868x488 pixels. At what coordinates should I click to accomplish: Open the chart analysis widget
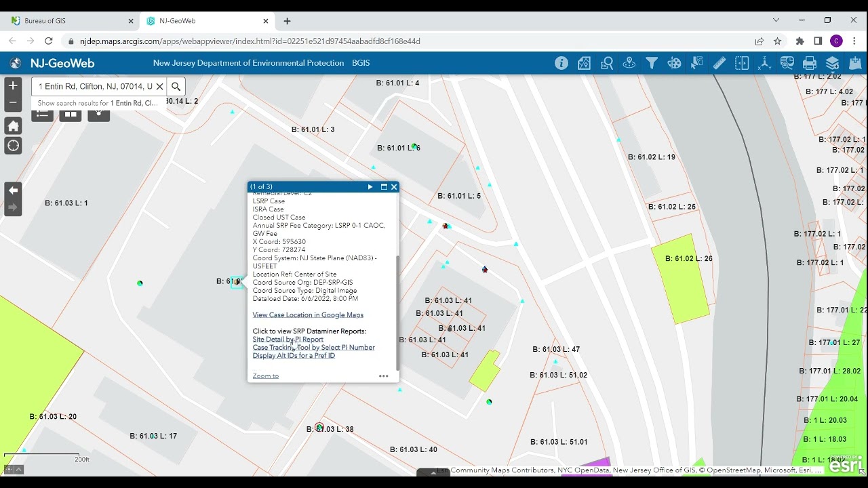tap(787, 63)
